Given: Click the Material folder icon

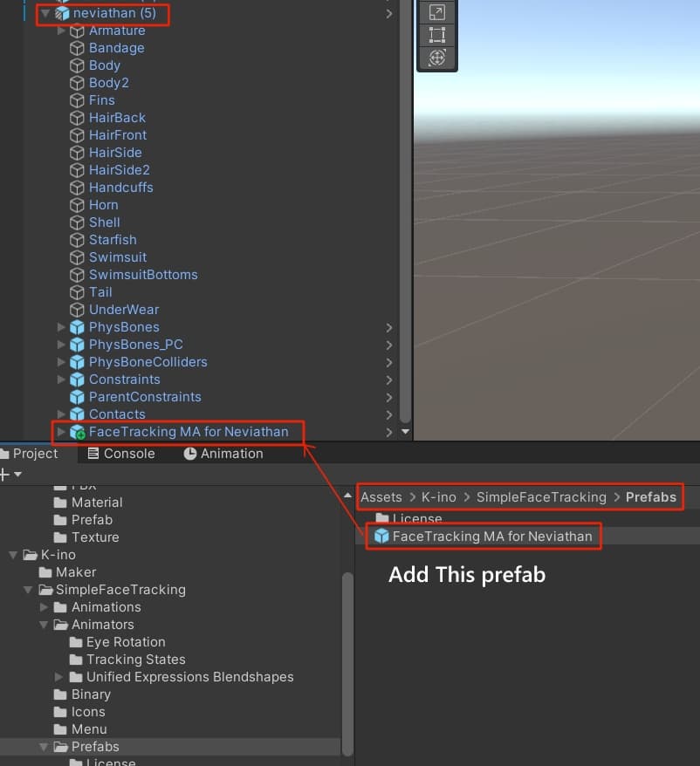Looking at the screenshot, I should click(x=60, y=503).
